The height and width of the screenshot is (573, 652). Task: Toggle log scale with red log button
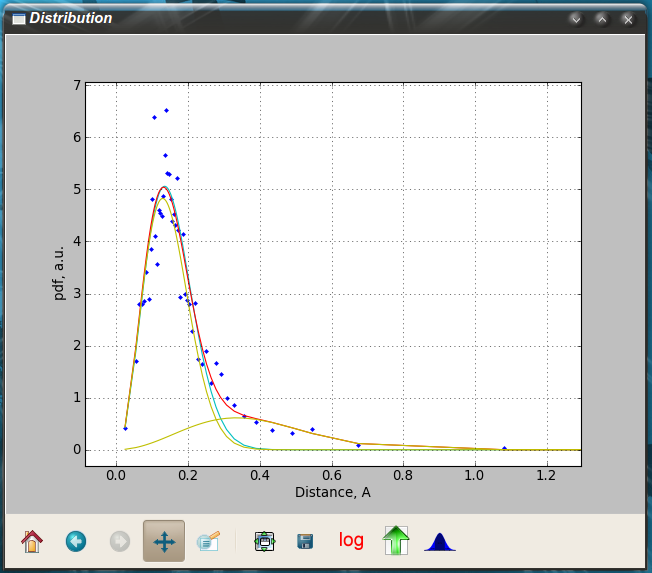351,540
